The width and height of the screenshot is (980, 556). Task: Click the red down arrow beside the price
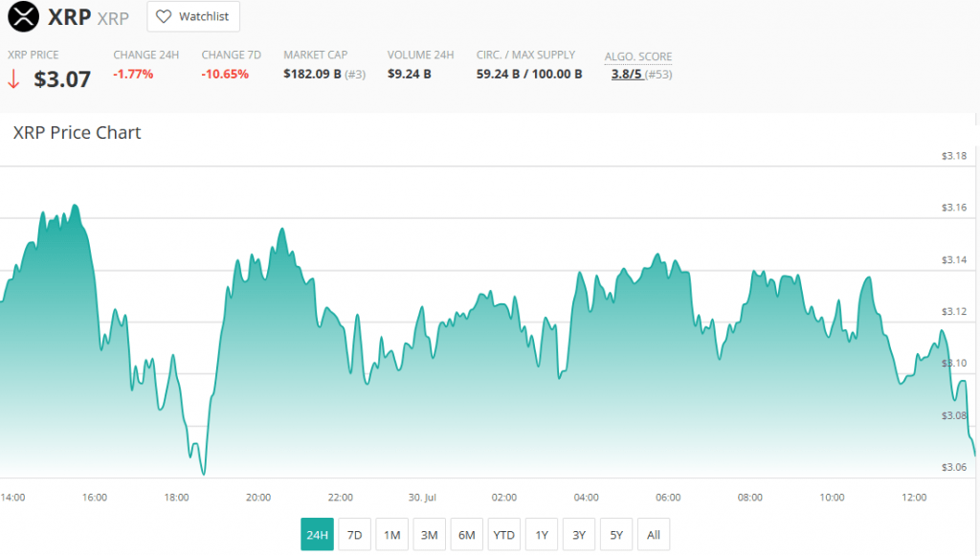click(x=13, y=80)
